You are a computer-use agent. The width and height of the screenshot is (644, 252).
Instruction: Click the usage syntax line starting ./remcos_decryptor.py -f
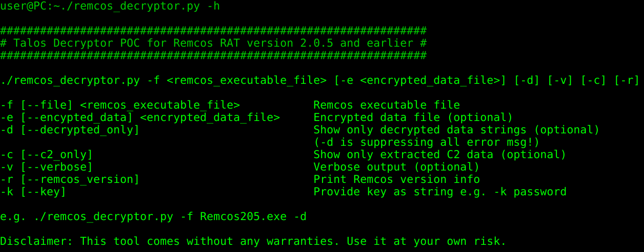pos(319,81)
